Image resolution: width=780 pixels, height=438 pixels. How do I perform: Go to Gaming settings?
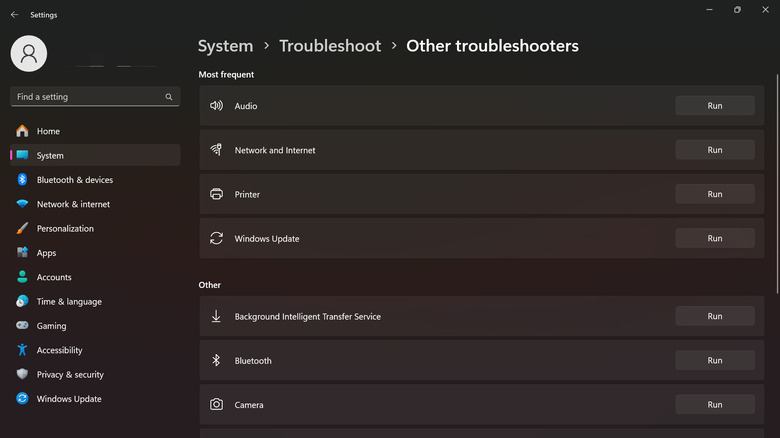(51, 326)
